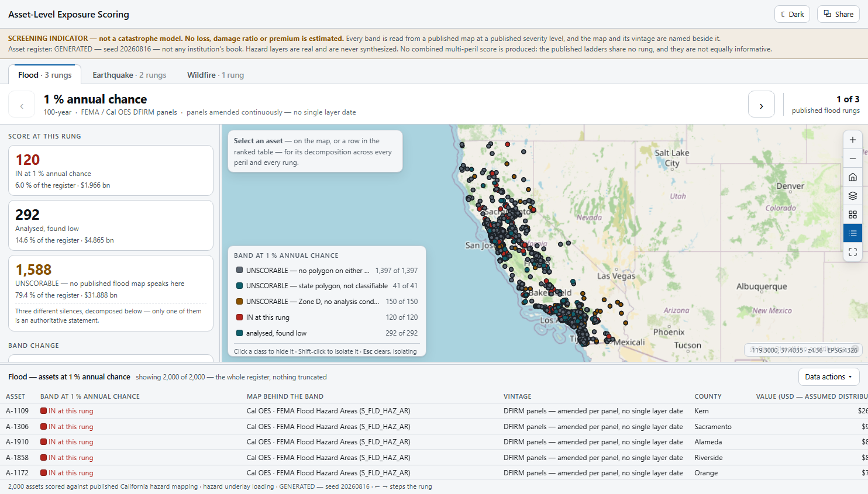The image size is (868, 494).
Task: Click the Kern county cell
Action: [701, 411]
